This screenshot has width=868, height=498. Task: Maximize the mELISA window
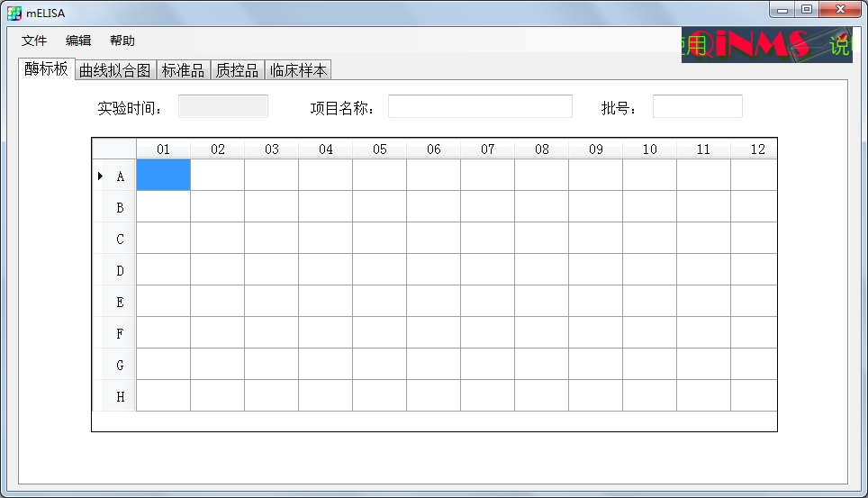(807, 9)
